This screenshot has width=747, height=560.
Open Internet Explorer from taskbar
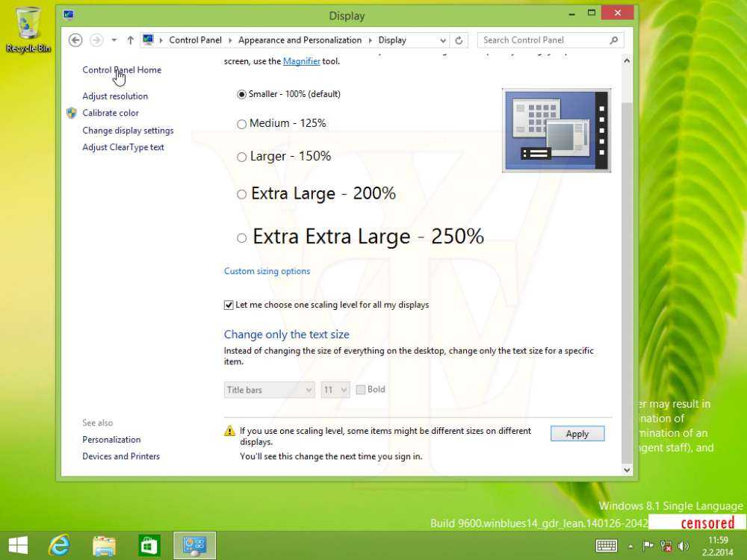click(59, 545)
